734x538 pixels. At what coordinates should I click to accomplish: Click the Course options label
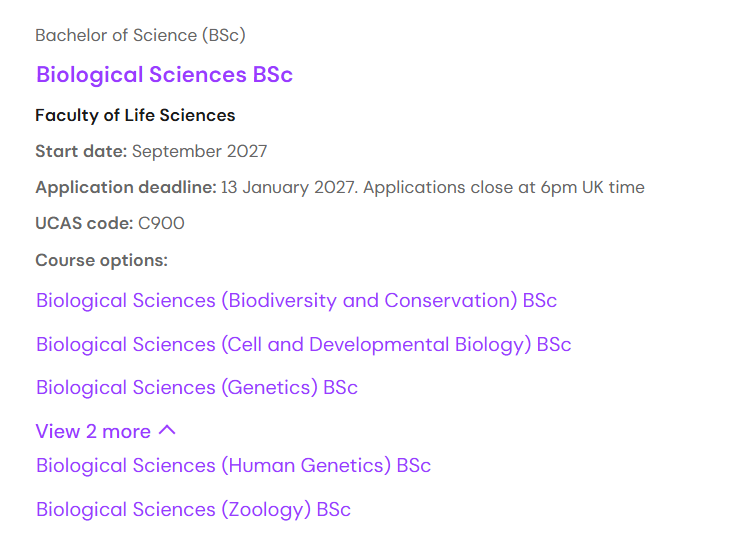[101, 260]
